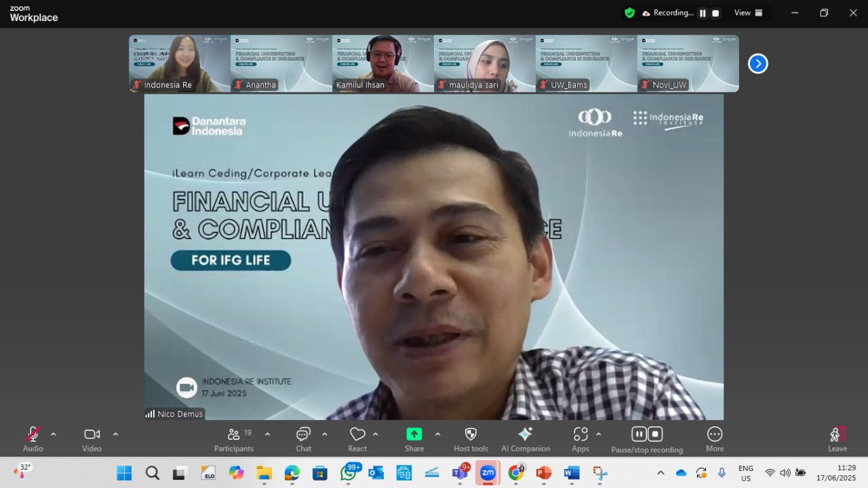Leave the meeting
This screenshot has height=488, width=868.
(x=837, y=440)
